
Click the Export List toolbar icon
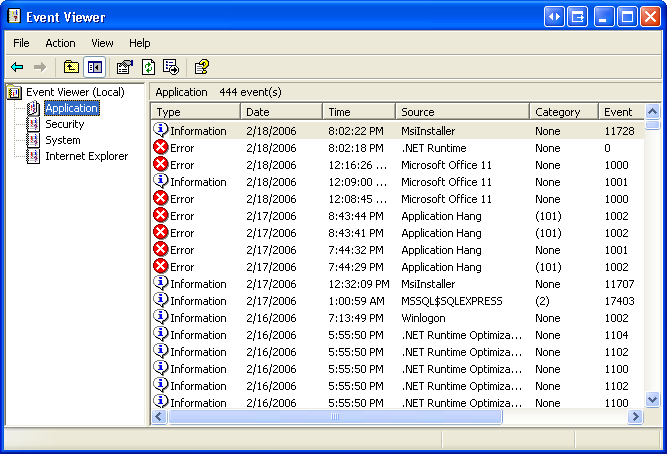pos(171,67)
